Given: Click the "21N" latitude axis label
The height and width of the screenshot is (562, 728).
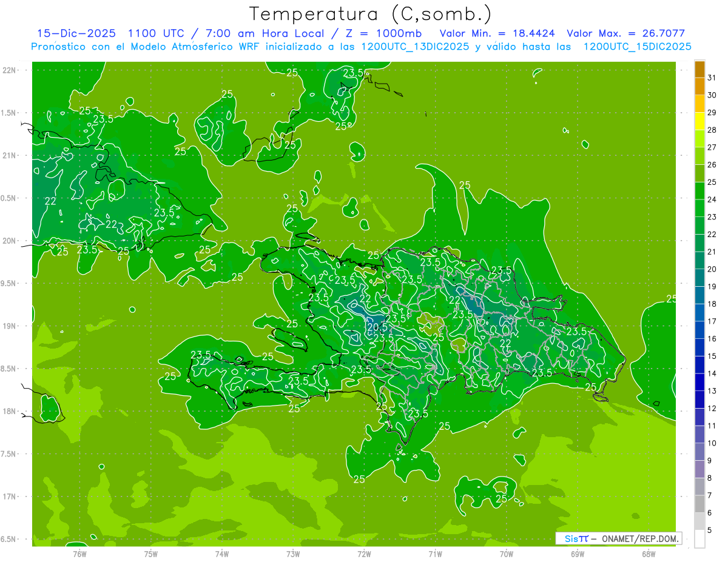Looking at the screenshot, I should coord(10,155).
